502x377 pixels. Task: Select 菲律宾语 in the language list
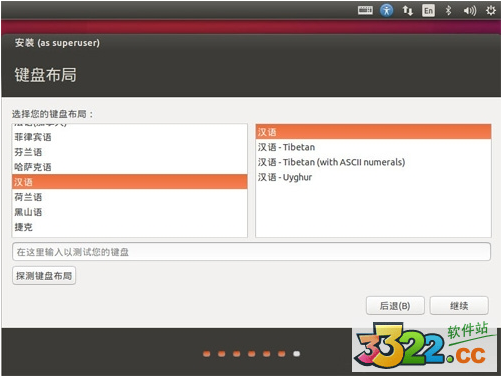pyautogui.click(x=130, y=137)
